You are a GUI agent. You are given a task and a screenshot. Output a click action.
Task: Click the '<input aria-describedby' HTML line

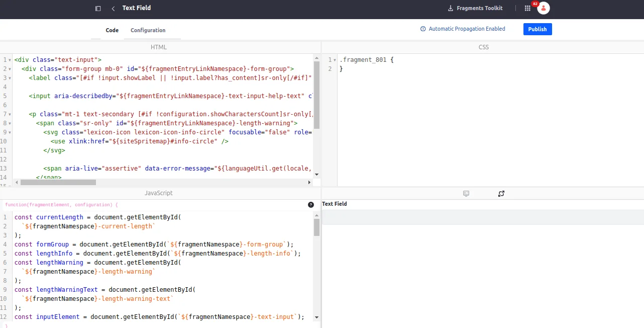(171, 96)
